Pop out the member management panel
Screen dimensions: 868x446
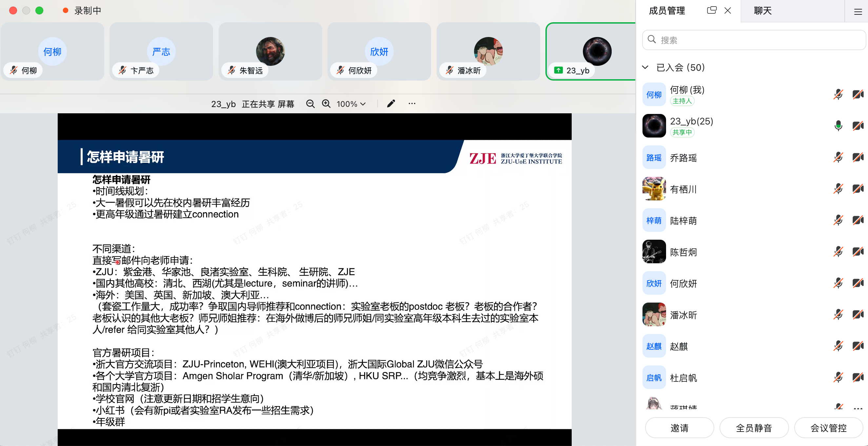click(711, 10)
